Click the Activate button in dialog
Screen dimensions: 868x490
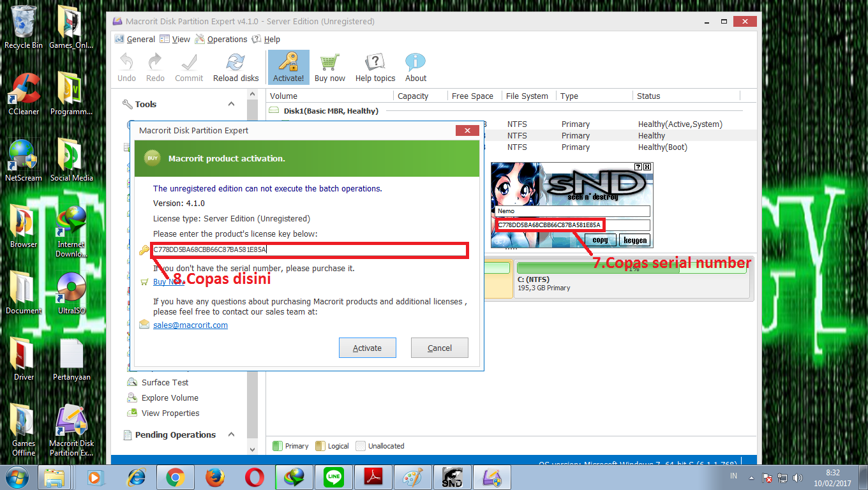(368, 348)
